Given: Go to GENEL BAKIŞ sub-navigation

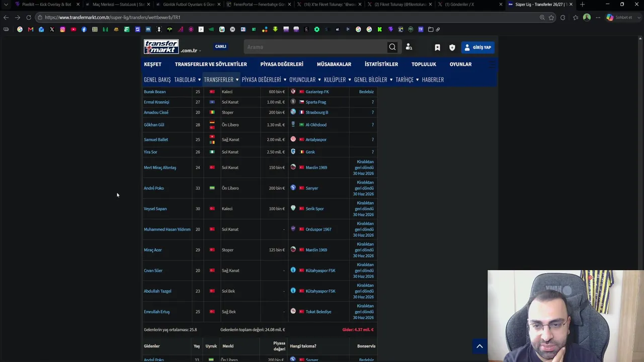Looking at the screenshot, I should [x=157, y=79].
